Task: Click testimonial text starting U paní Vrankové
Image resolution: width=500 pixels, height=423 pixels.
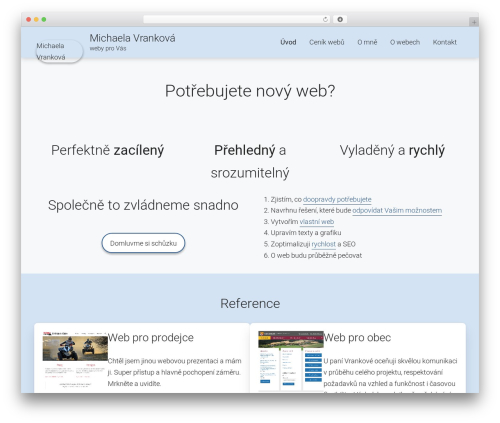Action: 390,375
